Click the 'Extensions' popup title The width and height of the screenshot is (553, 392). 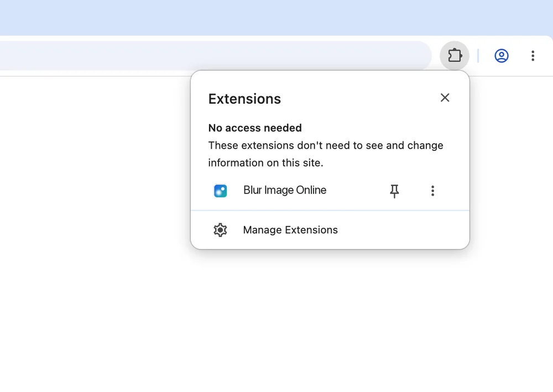coord(244,99)
